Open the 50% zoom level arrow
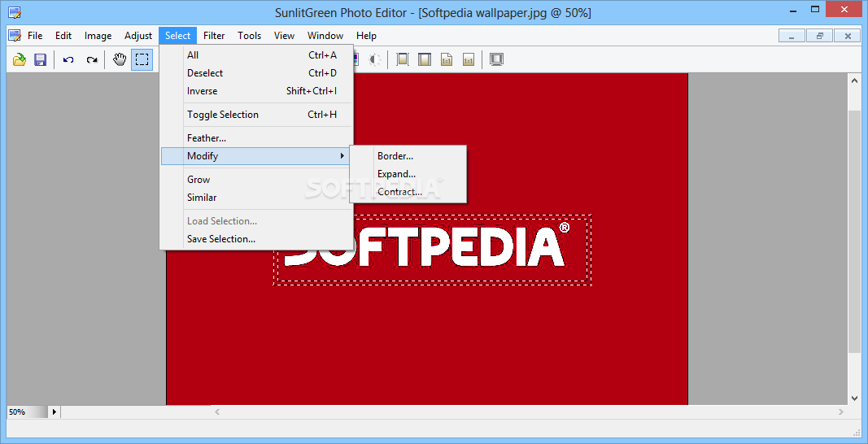 click(54, 412)
